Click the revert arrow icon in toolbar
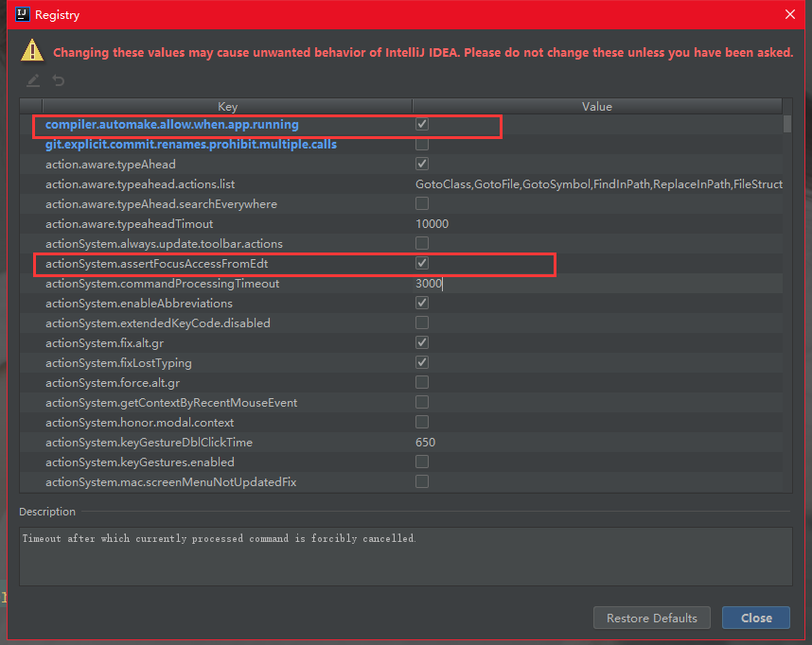Image resolution: width=812 pixels, height=645 pixels. (59, 80)
